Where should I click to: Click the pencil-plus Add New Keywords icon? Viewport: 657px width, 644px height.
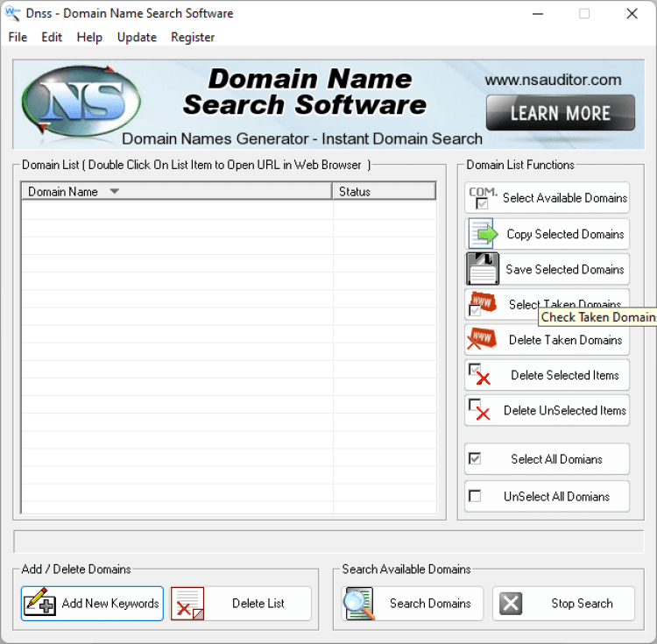39,603
